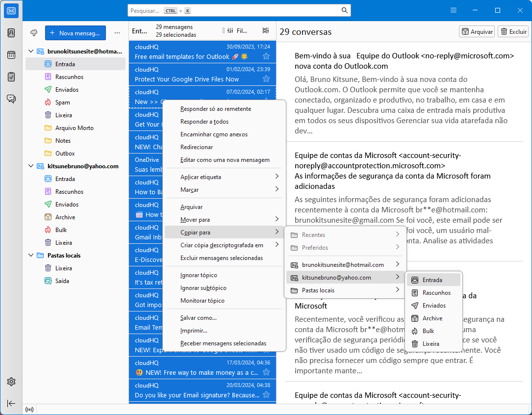Expand the Recentes folder submenu
Viewport: 532px width, 415px height.
(345, 235)
